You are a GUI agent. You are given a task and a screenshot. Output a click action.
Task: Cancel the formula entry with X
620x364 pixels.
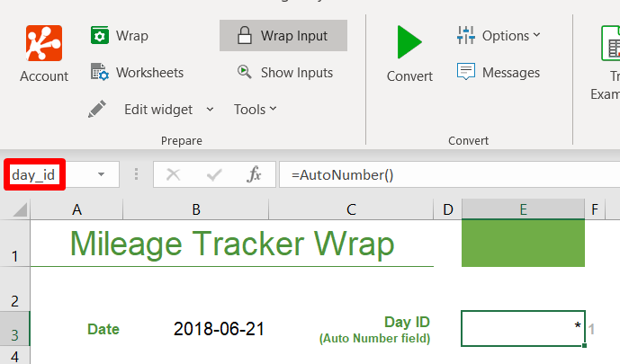click(173, 174)
